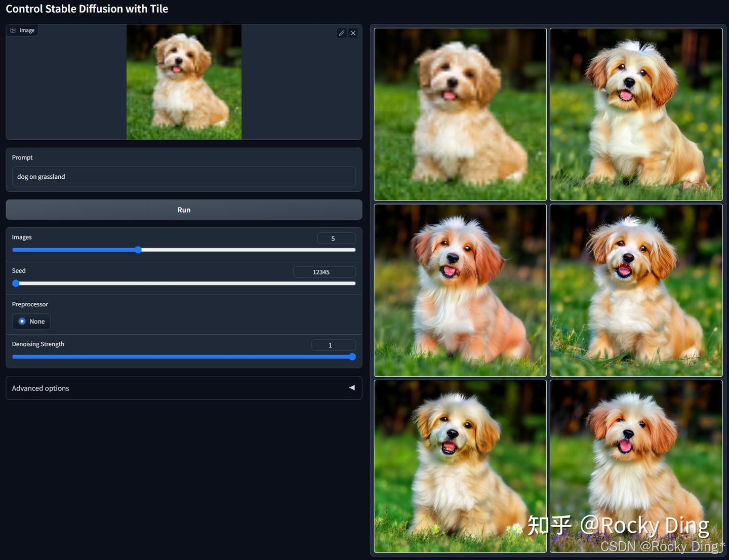
Task: Click the middle-left generated dog image
Action: [x=460, y=290]
